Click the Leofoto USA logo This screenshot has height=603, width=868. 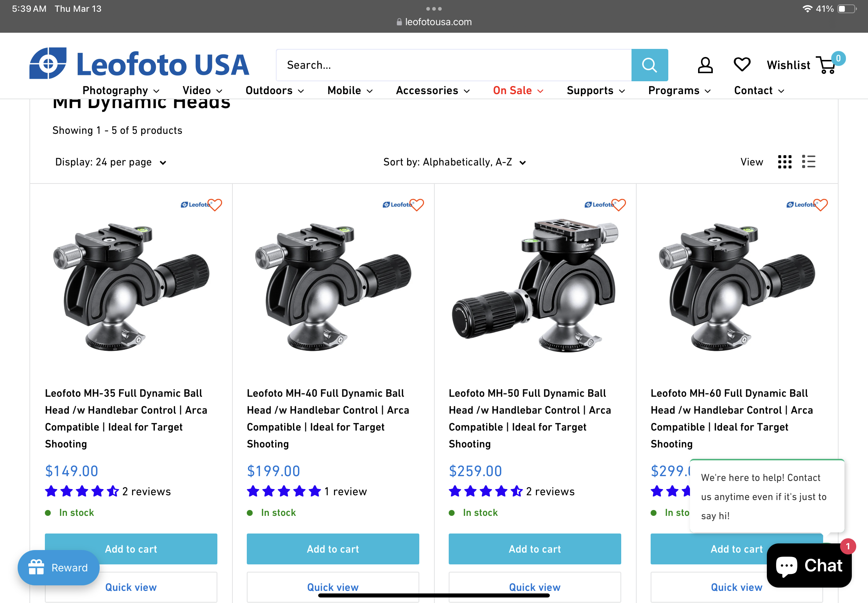click(x=139, y=64)
